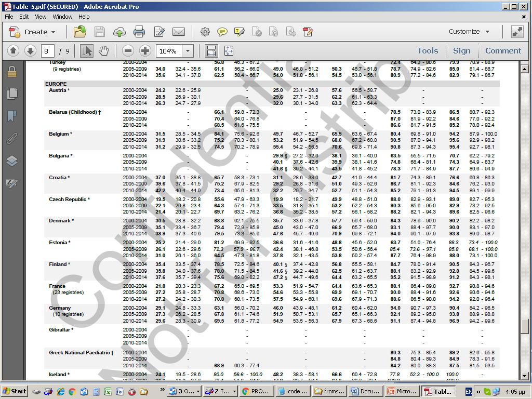
Task: Open Preferences with the gear icon
Action: coord(205,32)
